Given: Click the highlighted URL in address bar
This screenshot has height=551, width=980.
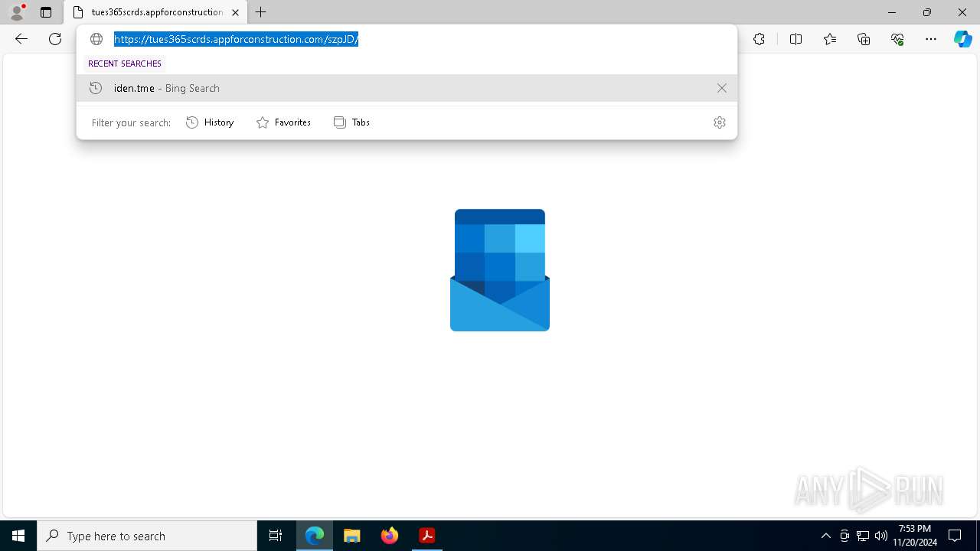Looking at the screenshot, I should (x=237, y=39).
